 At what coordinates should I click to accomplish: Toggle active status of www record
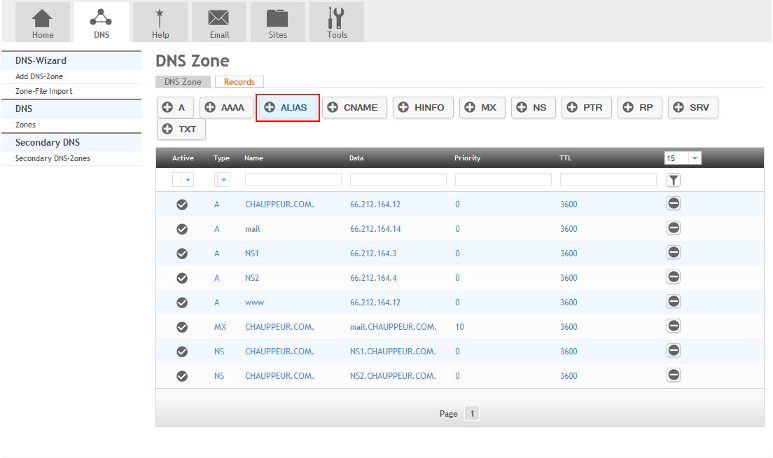(x=182, y=302)
